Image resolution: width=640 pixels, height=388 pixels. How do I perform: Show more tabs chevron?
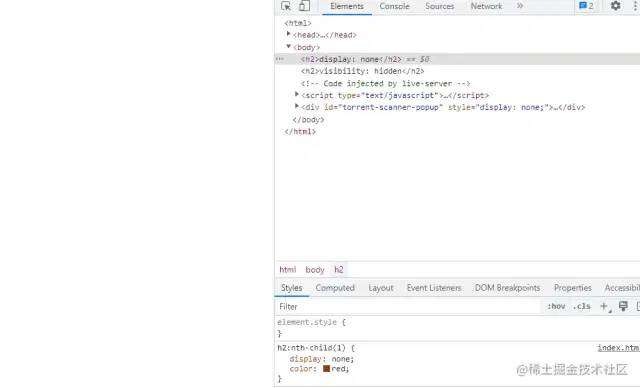(x=520, y=6)
